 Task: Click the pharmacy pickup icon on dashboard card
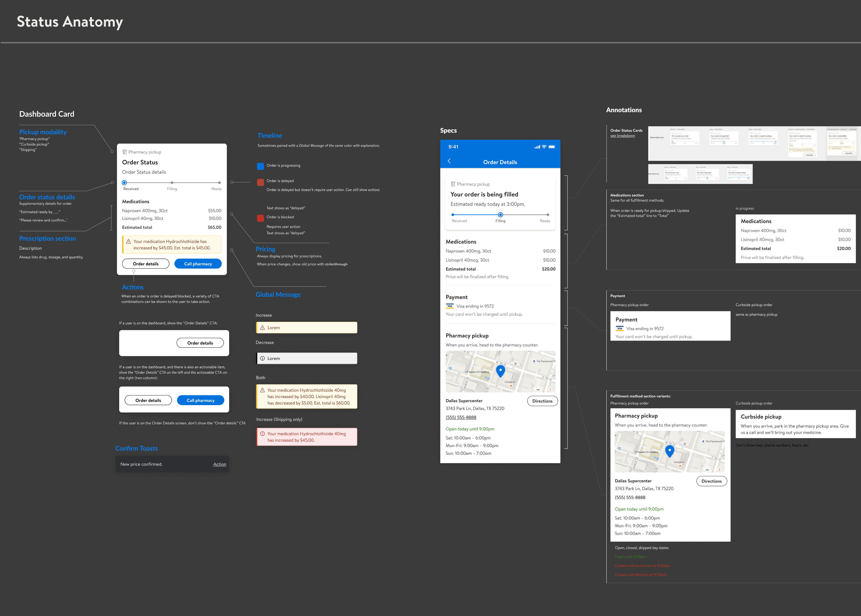(x=124, y=152)
